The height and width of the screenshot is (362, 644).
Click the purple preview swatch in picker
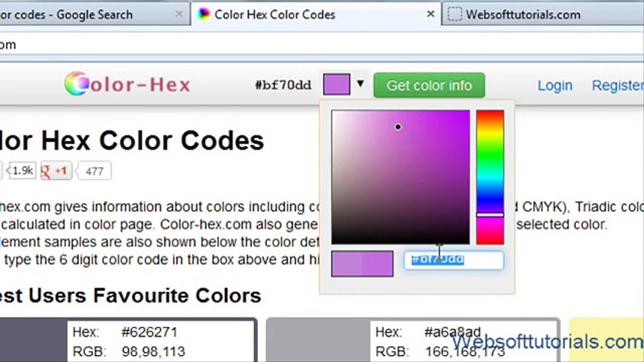pyautogui.click(x=362, y=264)
